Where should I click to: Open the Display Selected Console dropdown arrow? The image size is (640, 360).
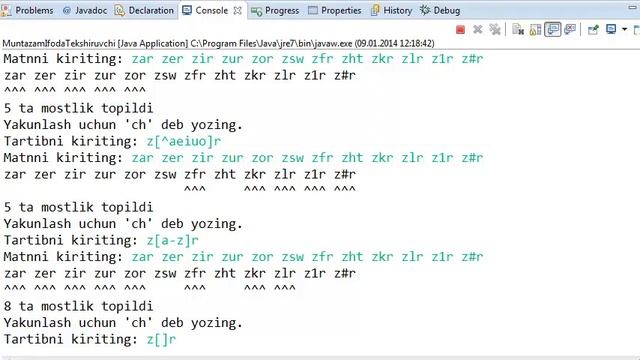click(x=624, y=29)
